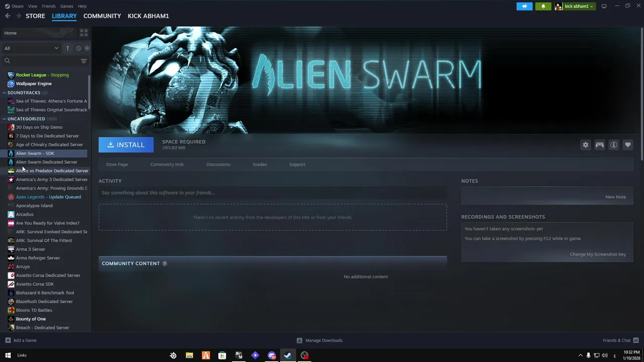Open the Community Hub link
The height and width of the screenshot is (362, 644).
click(167, 164)
